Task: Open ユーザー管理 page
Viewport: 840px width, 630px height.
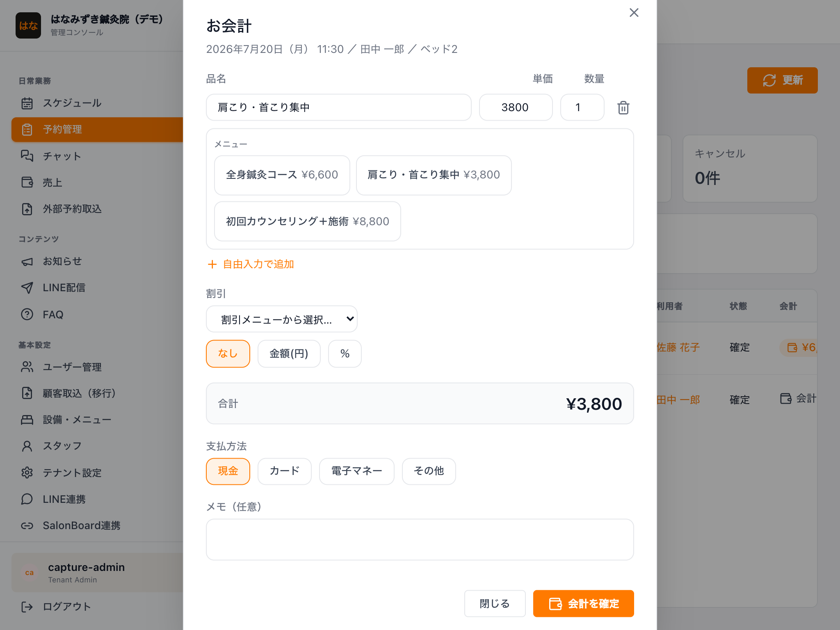Action: [97, 367]
